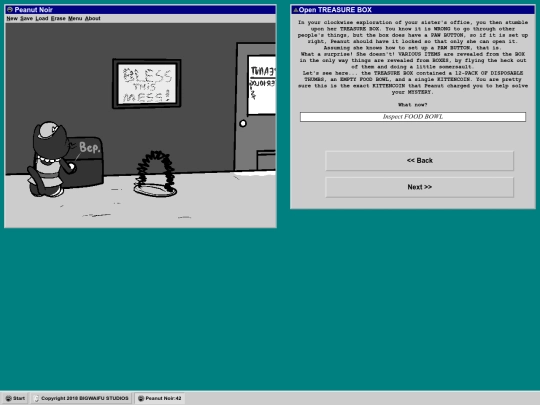The width and height of the screenshot is (540, 405).
Task: Click the office door knob
Action: [x=243, y=123]
